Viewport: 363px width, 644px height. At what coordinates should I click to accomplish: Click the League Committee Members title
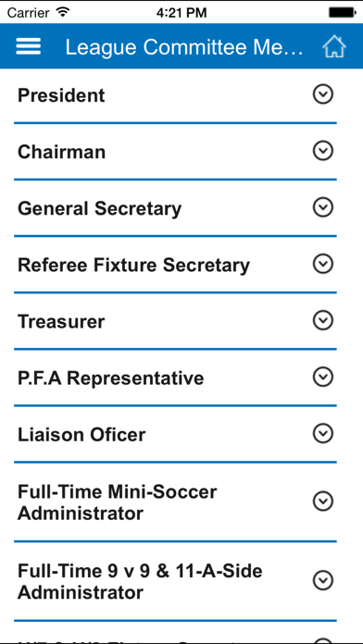point(184,47)
